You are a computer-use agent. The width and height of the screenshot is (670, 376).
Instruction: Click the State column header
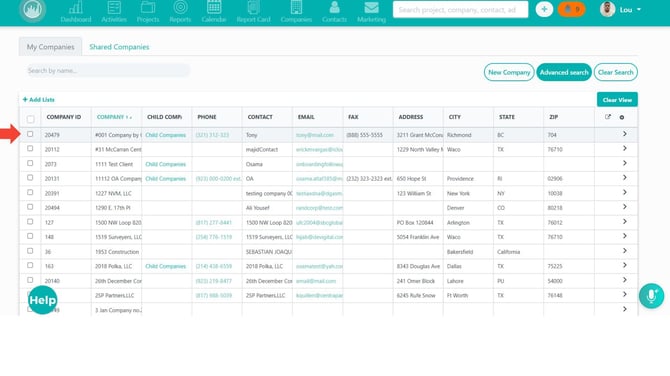[507, 117]
